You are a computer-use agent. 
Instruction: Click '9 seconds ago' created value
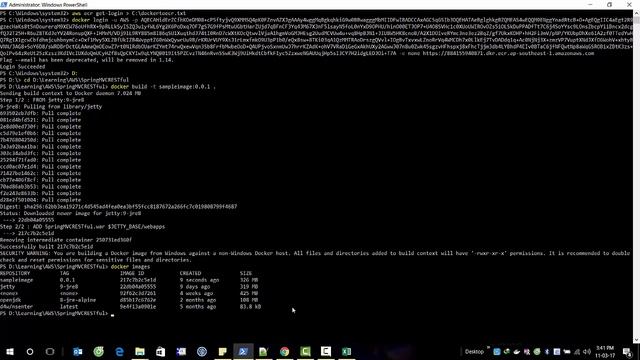tap(200, 280)
